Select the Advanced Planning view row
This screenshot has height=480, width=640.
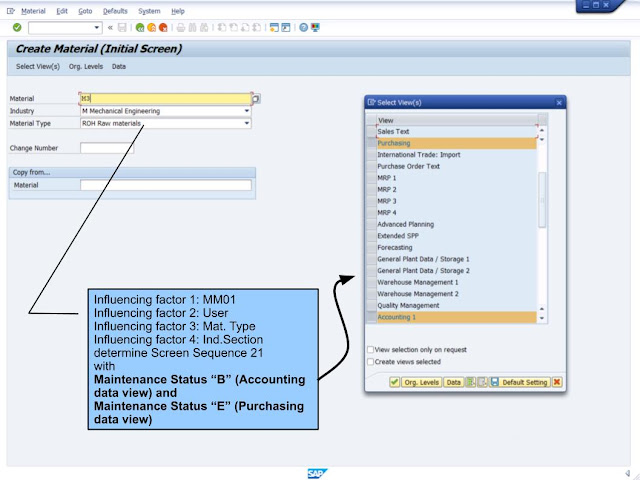coord(456,224)
